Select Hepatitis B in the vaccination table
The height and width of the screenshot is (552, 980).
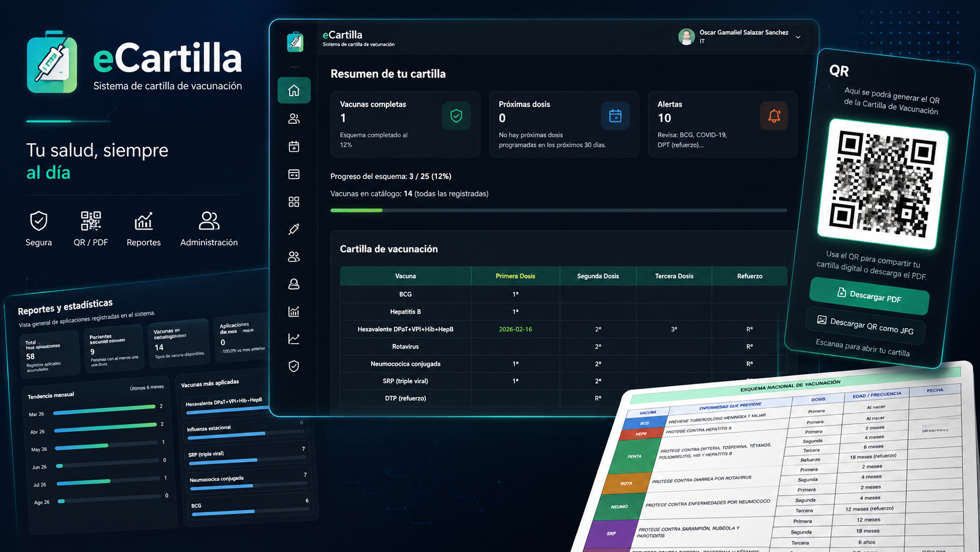(406, 311)
